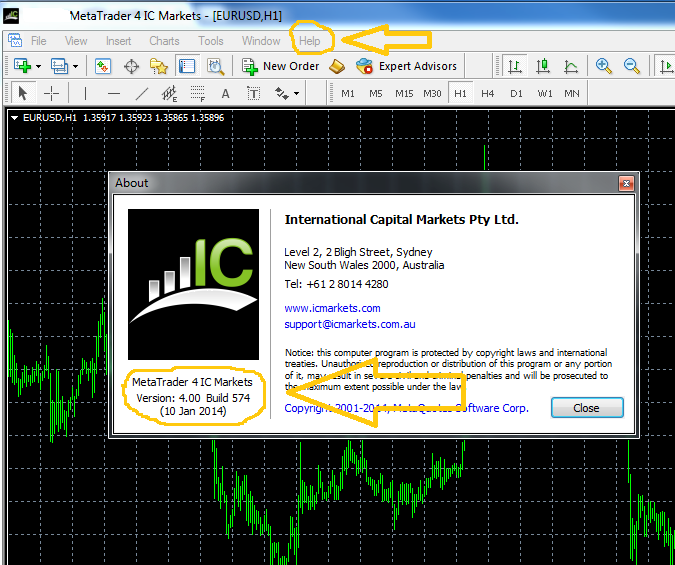Open the View menu

click(76, 41)
